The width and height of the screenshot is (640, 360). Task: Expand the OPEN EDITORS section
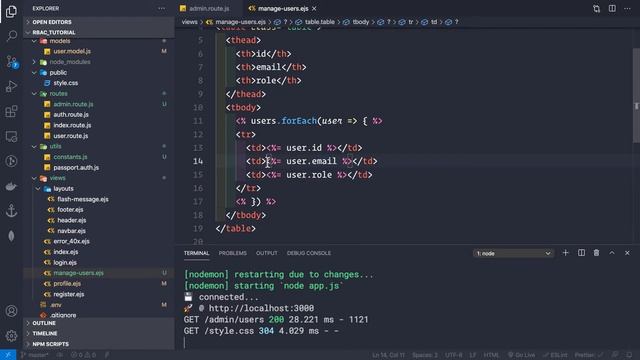point(99,22)
